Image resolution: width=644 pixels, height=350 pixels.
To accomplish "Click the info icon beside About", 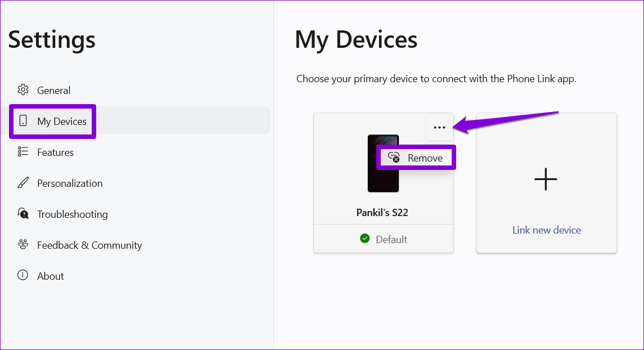I will (x=23, y=276).
